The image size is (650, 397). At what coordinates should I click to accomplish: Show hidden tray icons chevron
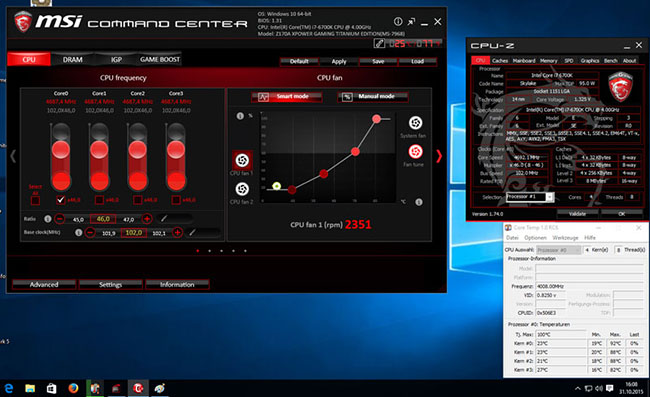coord(577,388)
